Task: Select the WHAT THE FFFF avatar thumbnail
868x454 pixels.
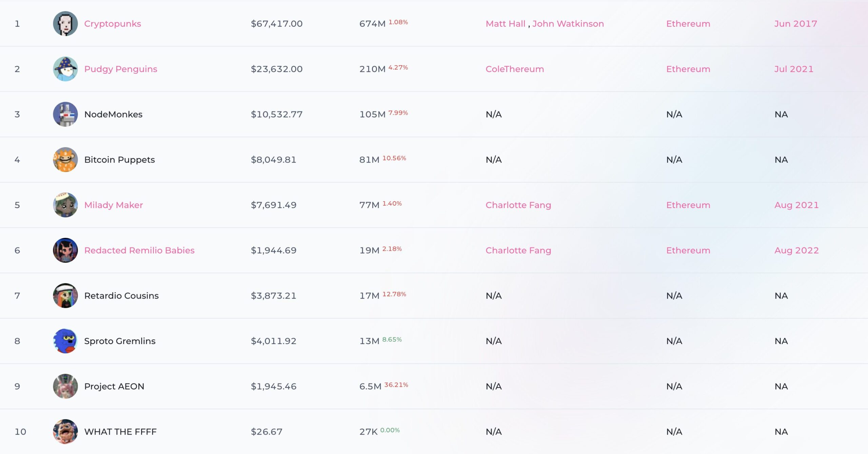Action: [x=65, y=432]
